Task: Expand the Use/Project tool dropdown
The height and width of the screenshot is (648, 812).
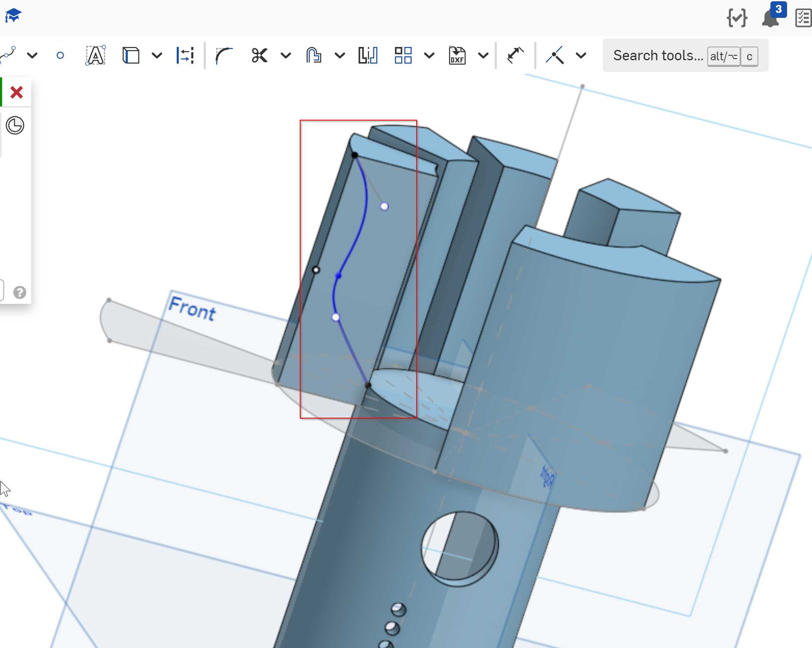Action: (157, 55)
